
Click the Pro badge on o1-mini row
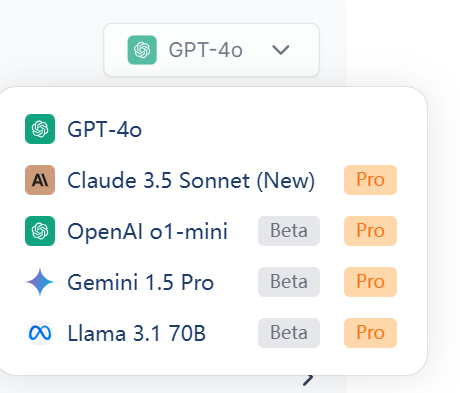point(370,231)
